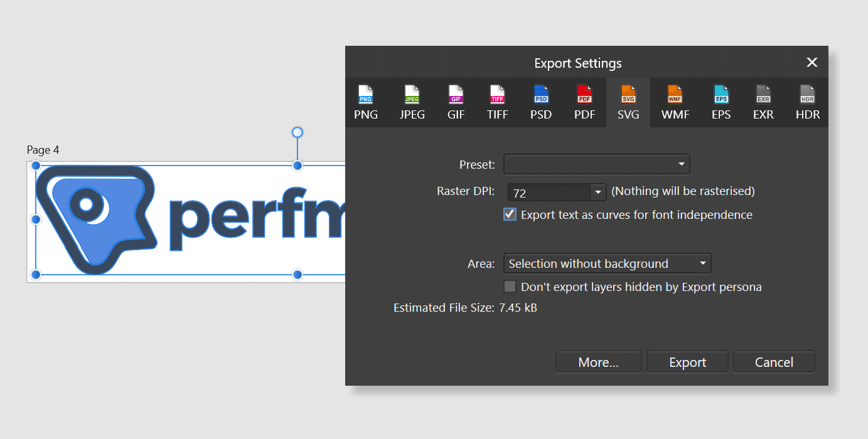Enable Don't export layers hidden by Export persona
Image resolution: width=868 pixels, height=439 pixels.
pyautogui.click(x=510, y=286)
